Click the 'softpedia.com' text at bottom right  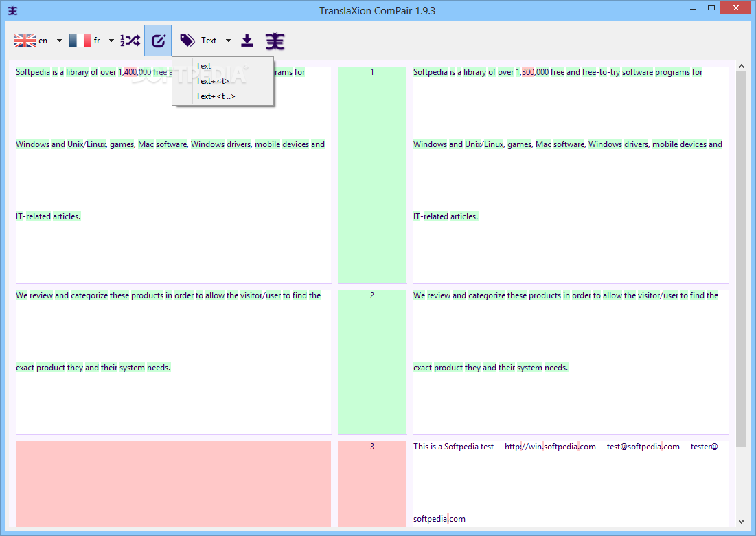(439, 519)
